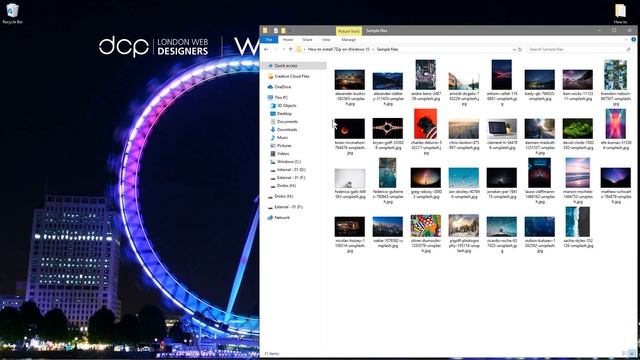Image resolution: width=640 pixels, height=360 pixels.
Task: Open the File menu tab
Action: click(x=269, y=40)
